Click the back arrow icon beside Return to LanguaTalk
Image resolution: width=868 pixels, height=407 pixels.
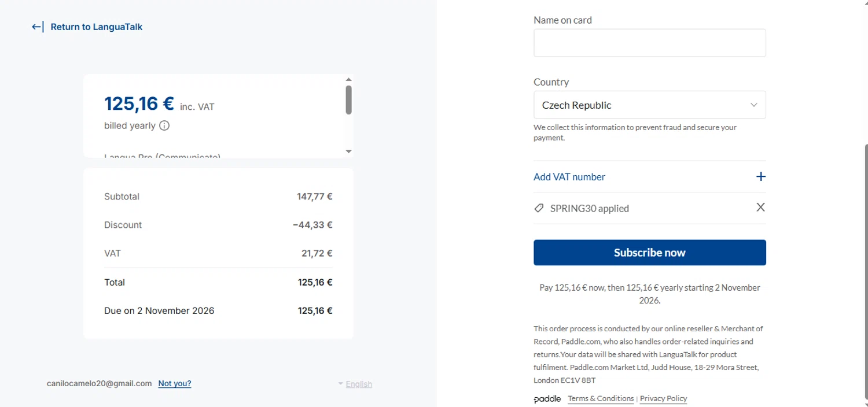coord(37,27)
